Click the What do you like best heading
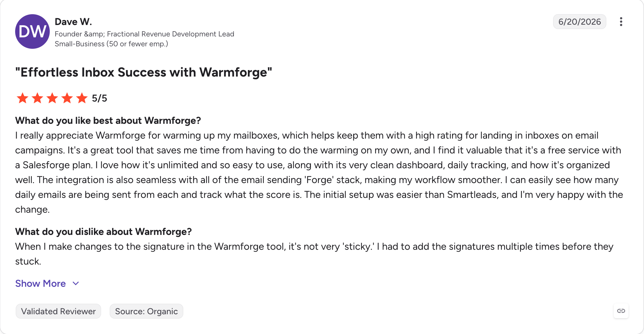This screenshot has height=334, width=644. [x=108, y=120]
